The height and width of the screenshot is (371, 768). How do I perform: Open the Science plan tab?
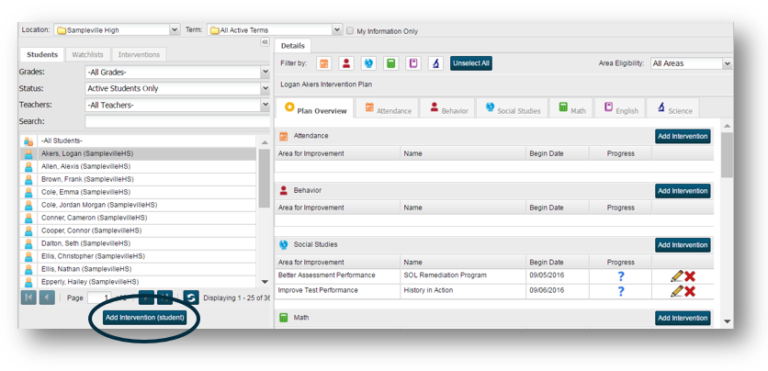(x=673, y=108)
